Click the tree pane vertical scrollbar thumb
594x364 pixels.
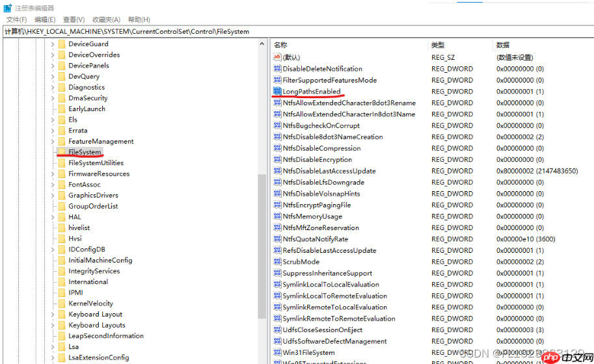coord(262,246)
